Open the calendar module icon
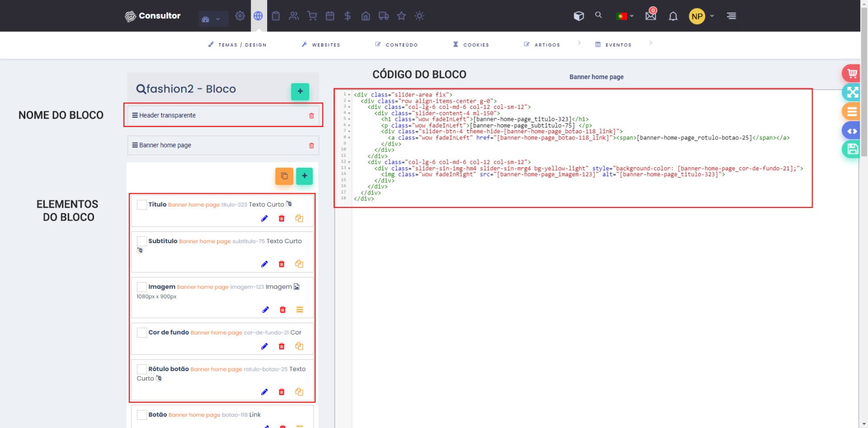 coord(330,16)
